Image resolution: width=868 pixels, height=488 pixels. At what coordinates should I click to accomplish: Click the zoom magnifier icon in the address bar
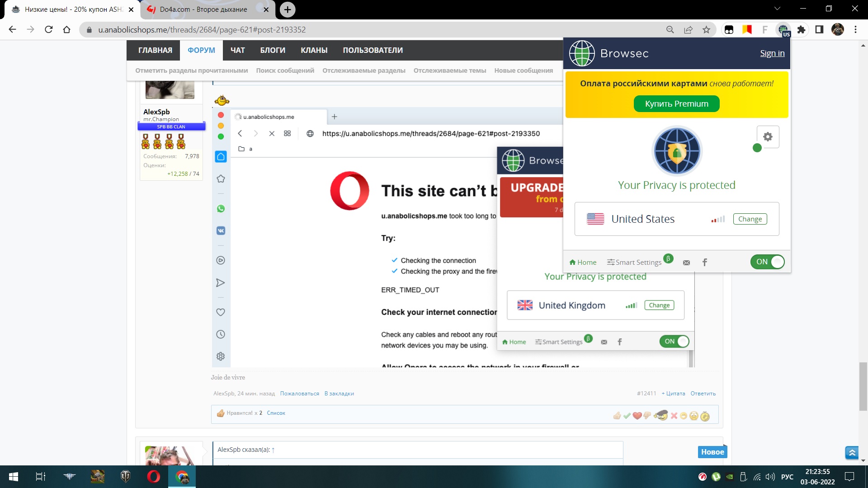pyautogui.click(x=670, y=30)
